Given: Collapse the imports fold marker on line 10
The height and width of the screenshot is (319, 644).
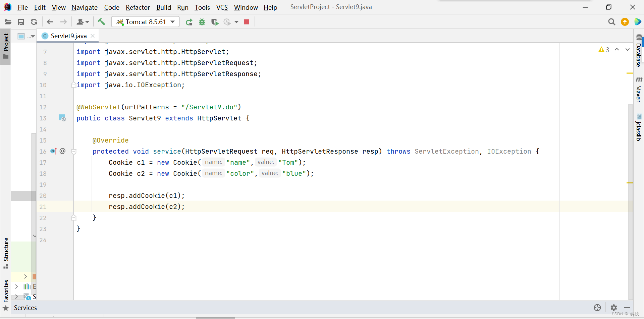Looking at the screenshot, I should [74, 85].
